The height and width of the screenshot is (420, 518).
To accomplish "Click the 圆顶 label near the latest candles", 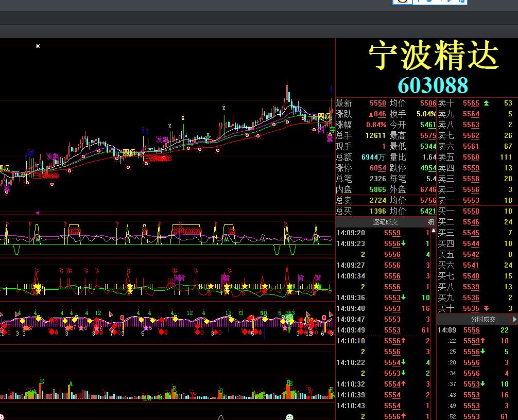I will click(x=324, y=116).
